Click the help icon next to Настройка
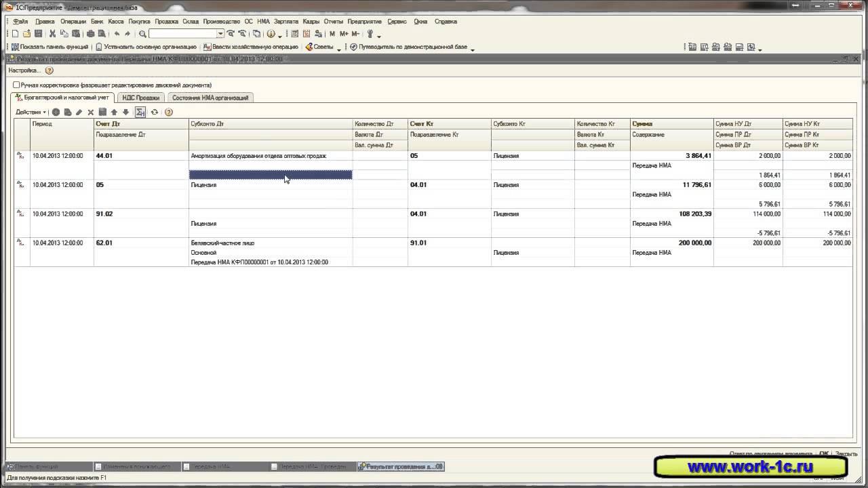The height and width of the screenshot is (488, 868). 49,70
